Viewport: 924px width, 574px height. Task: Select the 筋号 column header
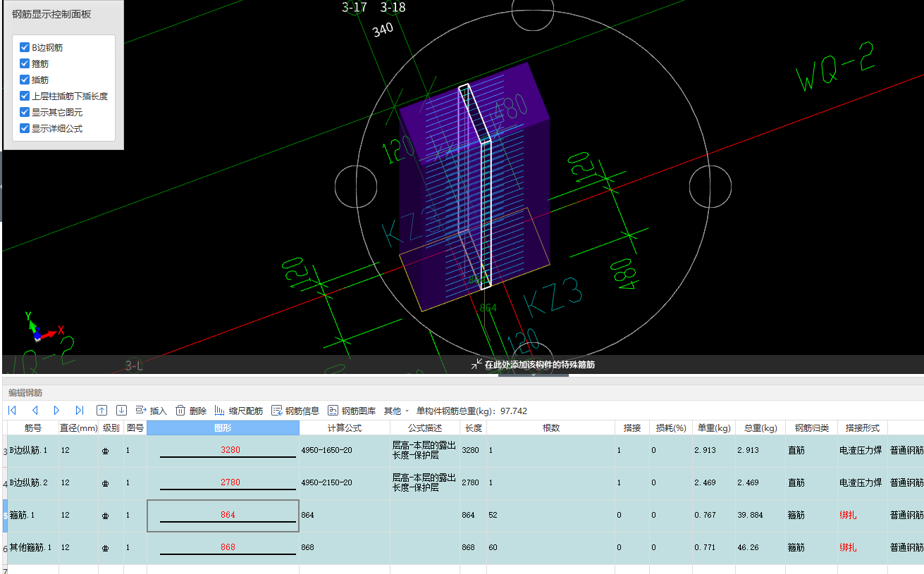[32, 428]
